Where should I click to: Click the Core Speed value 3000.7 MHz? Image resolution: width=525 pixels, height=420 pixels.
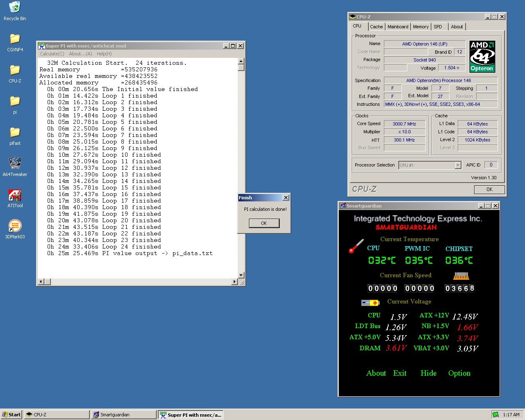click(404, 124)
